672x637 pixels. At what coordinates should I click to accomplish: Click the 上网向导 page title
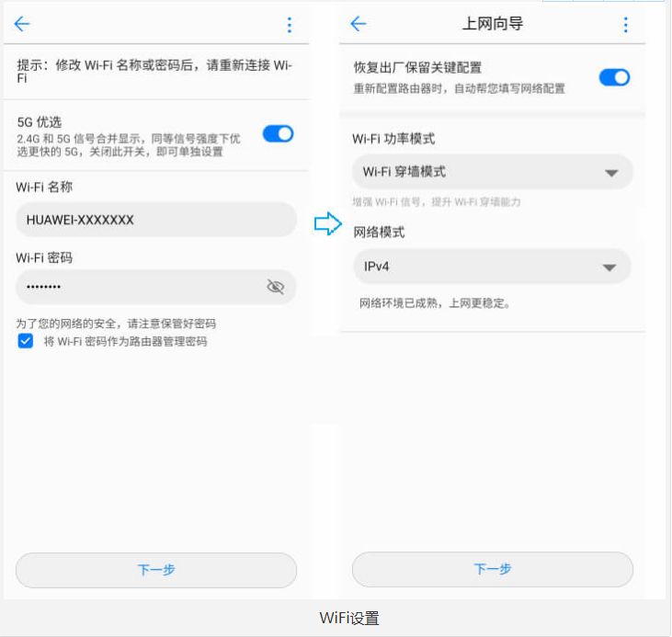click(492, 25)
